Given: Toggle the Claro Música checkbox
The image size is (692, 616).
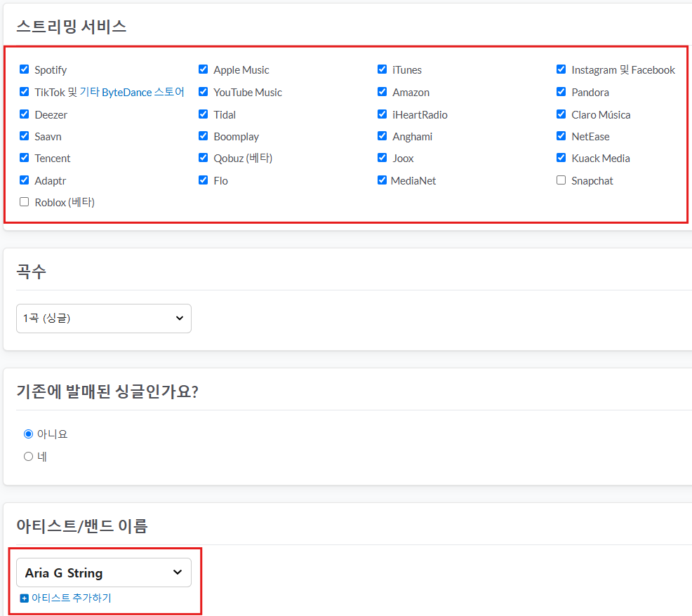Looking at the screenshot, I should coord(561,114).
